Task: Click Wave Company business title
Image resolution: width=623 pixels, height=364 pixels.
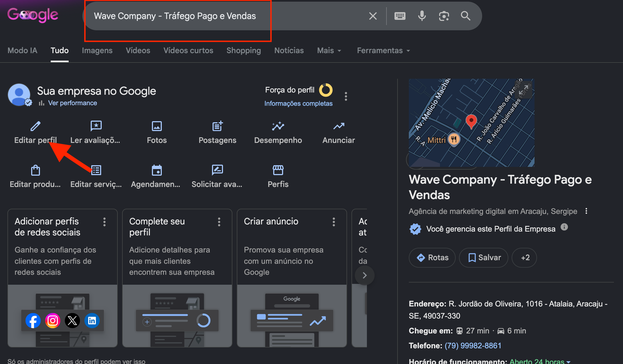Action: [500, 187]
